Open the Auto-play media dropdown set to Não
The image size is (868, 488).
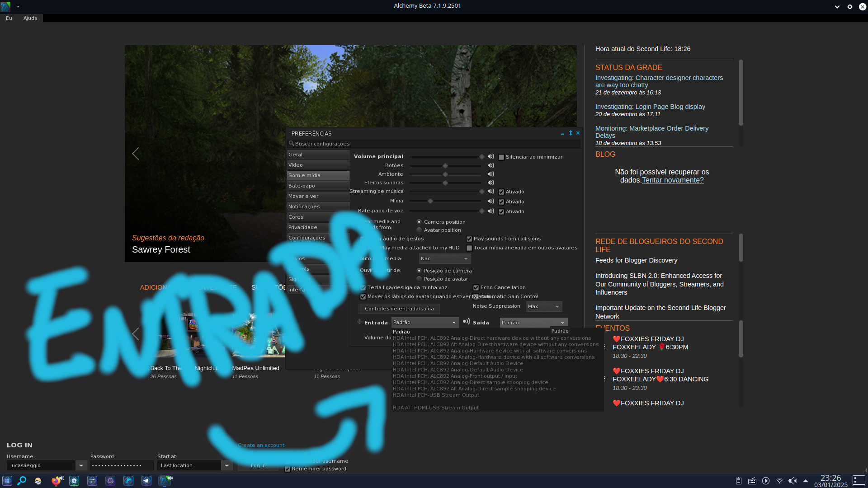pyautogui.click(x=444, y=258)
